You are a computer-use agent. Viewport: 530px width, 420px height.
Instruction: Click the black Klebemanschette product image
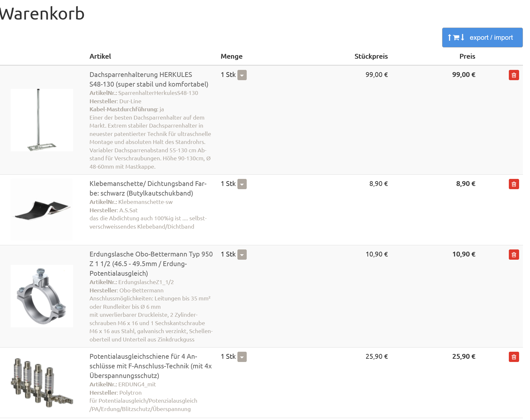point(42,209)
